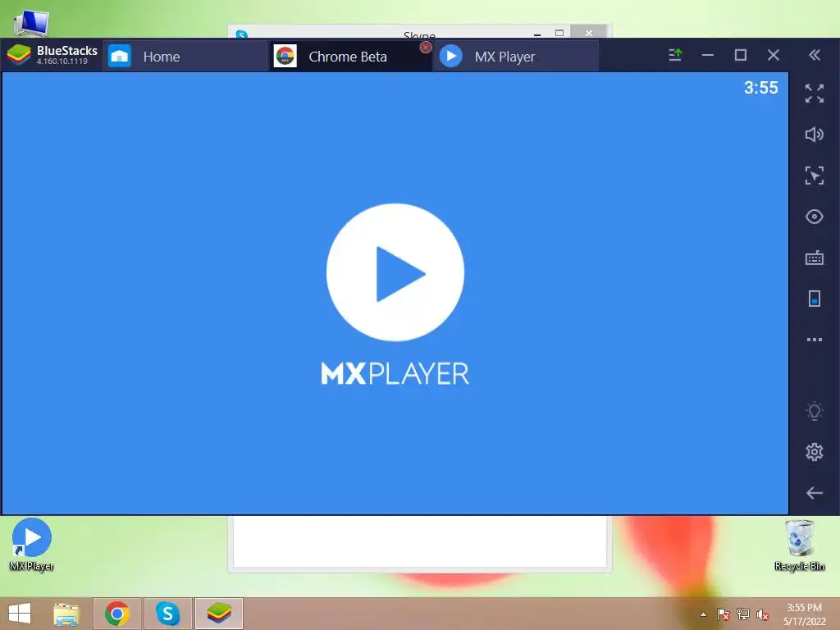The width and height of the screenshot is (840, 630).
Task: Click the BlueStacks logo in title bar
Action: coord(19,55)
